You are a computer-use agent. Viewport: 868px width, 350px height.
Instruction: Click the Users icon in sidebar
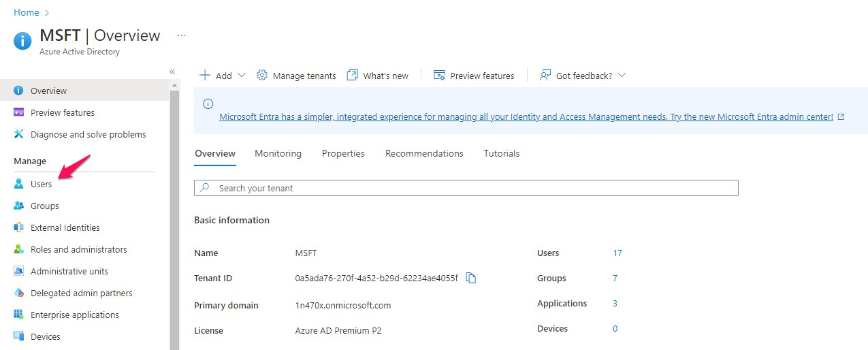tap(19, 184)
